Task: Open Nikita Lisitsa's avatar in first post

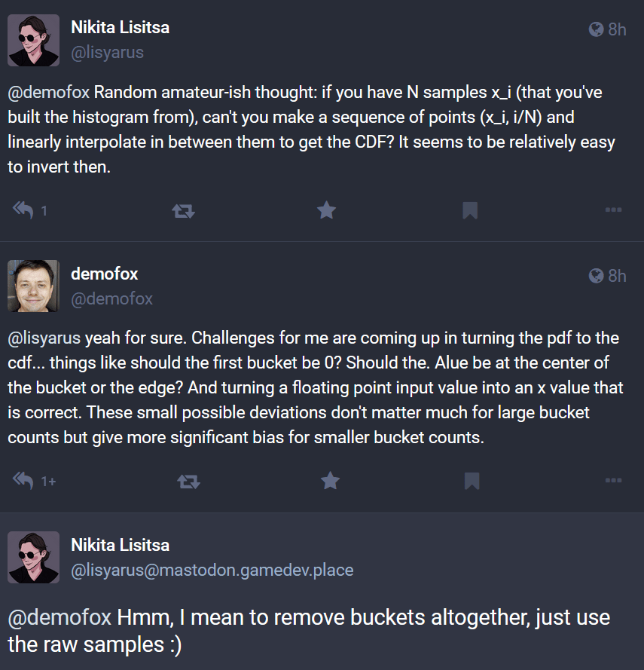Action: click(x=33, y=40)
